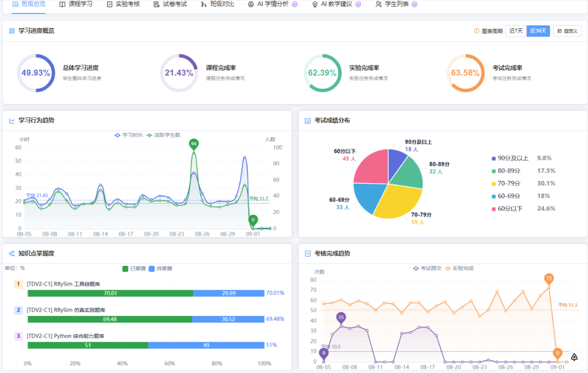
Task: Select the 近7天 chart period
Action: 516,30
